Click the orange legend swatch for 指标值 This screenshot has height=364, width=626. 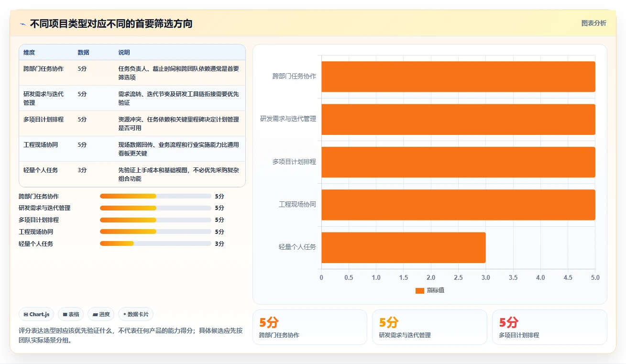[420, 290]
